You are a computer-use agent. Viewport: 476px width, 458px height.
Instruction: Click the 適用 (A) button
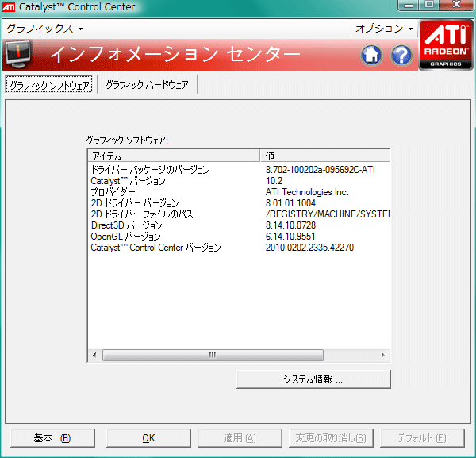[240, 438]
